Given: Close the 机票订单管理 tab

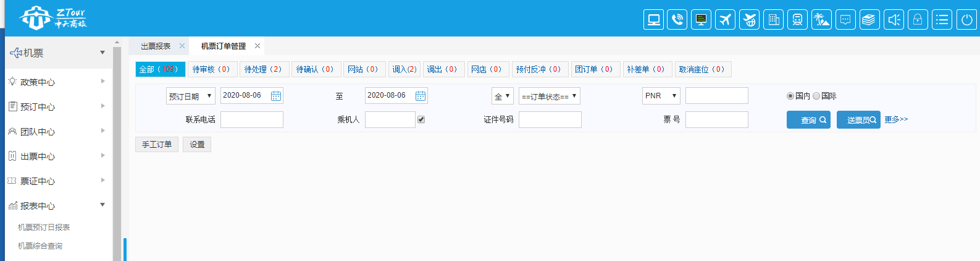Looking at the screenshot, I should coord(258,46).
